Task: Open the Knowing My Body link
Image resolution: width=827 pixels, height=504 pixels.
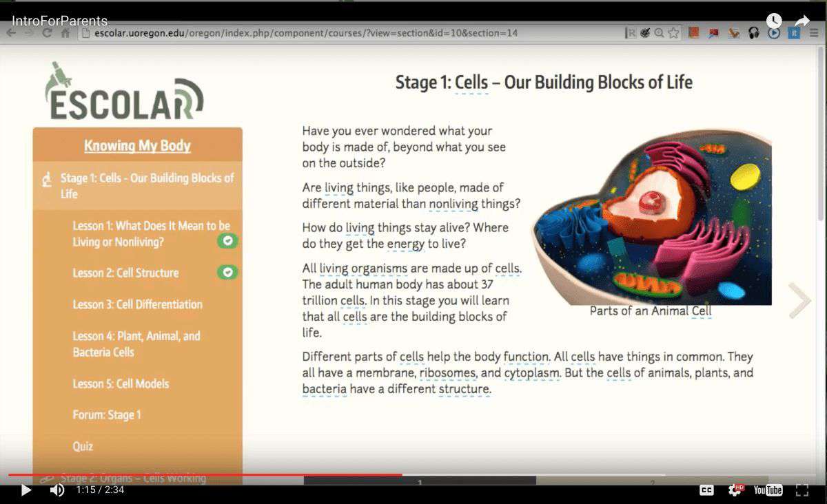Action: click(x=137, y=146)
